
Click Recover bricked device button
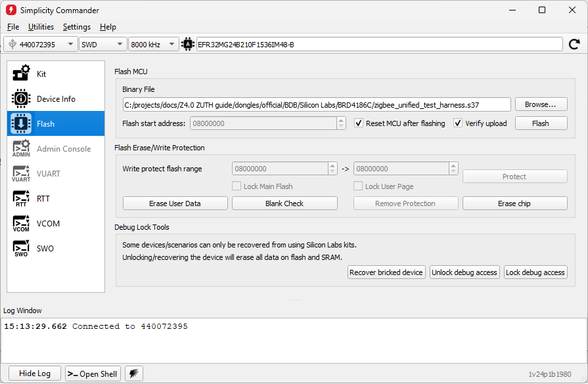click(386, 272)
